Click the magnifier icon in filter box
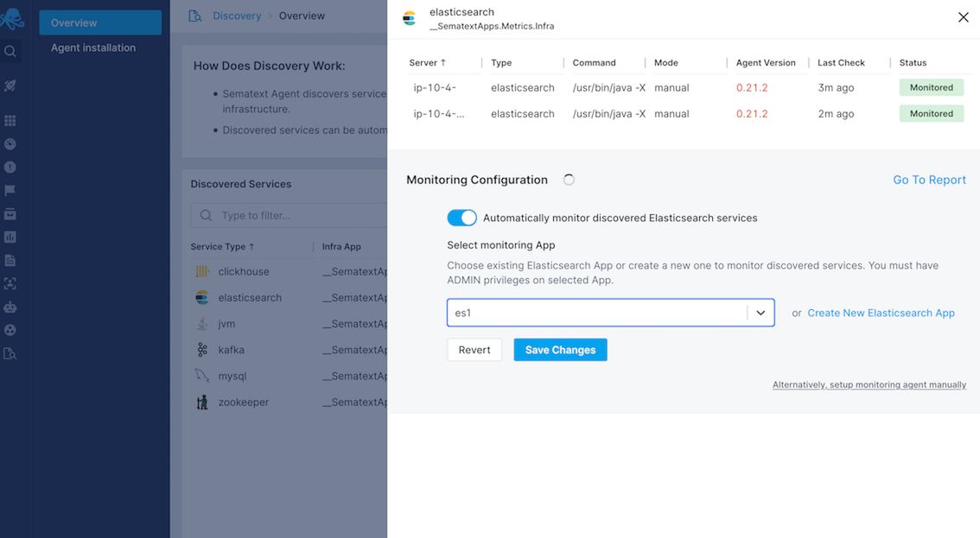 point(206,216)
